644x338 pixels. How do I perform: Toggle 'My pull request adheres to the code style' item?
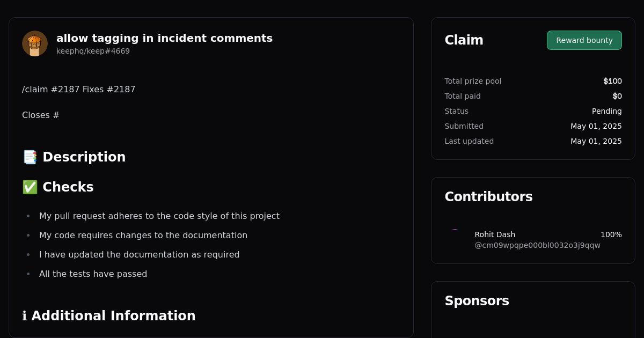pyautogui.click(x=159, y=216)
